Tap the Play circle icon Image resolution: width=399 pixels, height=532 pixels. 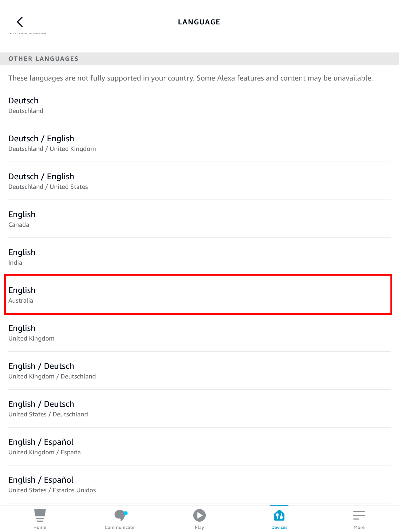click(x=199, y=515)
